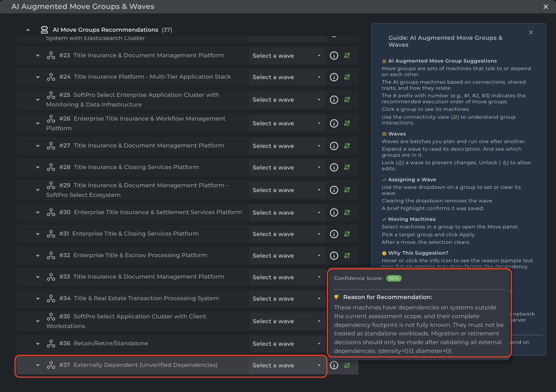Open connectivity view for #30 Settlement Services
This screenshot has width=556, height=392.
click(x=347, y=213)
